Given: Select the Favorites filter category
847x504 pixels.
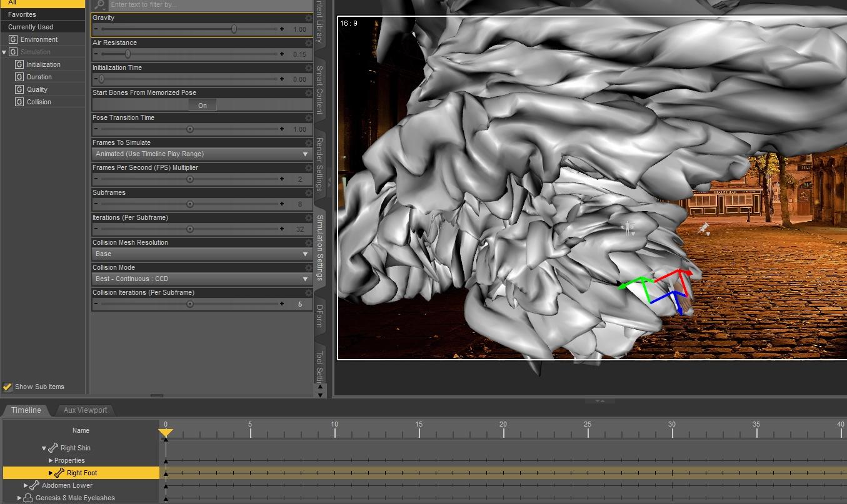Looking at the screenshot, I should click(22, 14).
